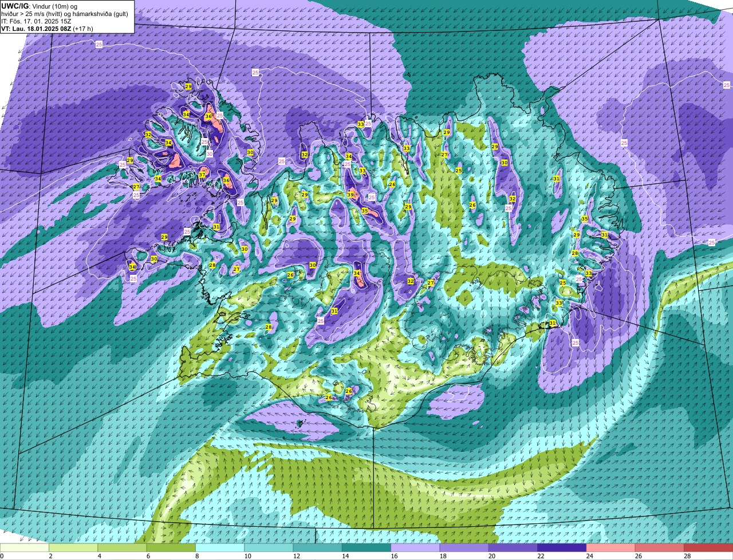Click the initial time "IT: Fös. 17. 01. 2025 15Z"

pyautogui.click(x=36, y=21)
